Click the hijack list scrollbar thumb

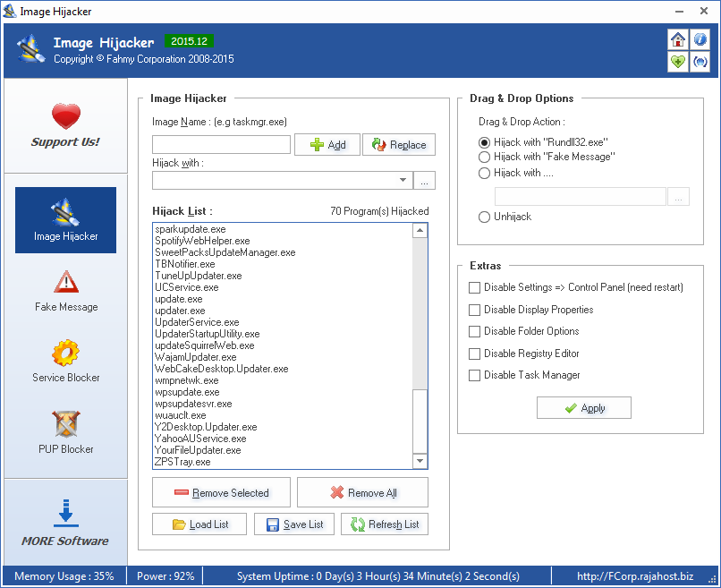pyautogui.click(x=420, y=422)
